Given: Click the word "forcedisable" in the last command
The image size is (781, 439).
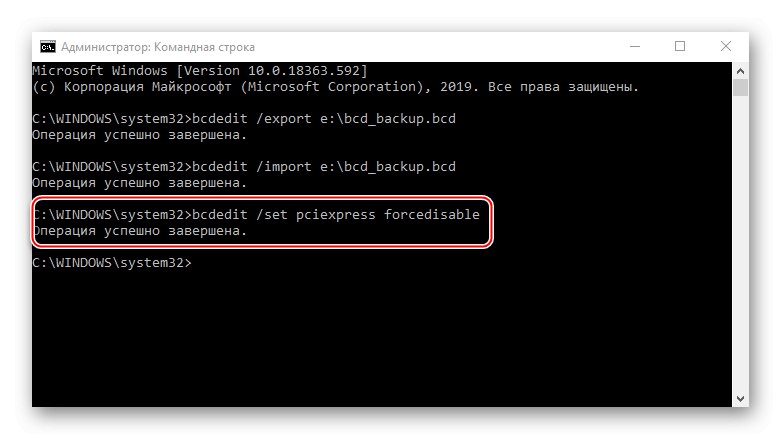Looking at the screenshot, I should [x=431, y=215].
